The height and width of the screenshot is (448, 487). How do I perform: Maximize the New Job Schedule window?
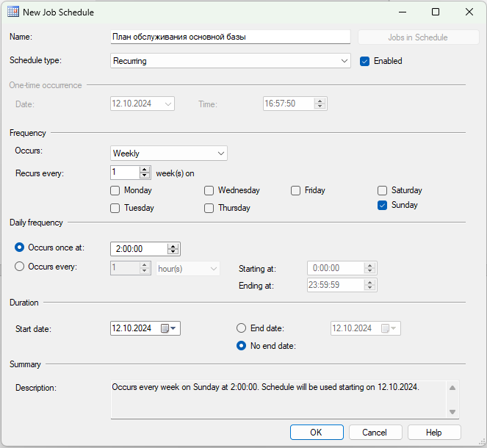click(436, 12)
